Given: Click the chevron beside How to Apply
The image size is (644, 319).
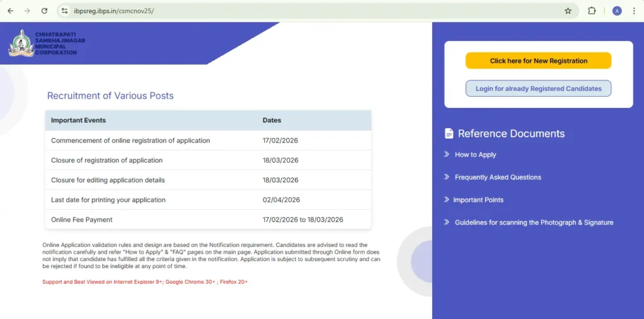Looking at the screenshot, I should pyautogui.click(x=447, y=154).
